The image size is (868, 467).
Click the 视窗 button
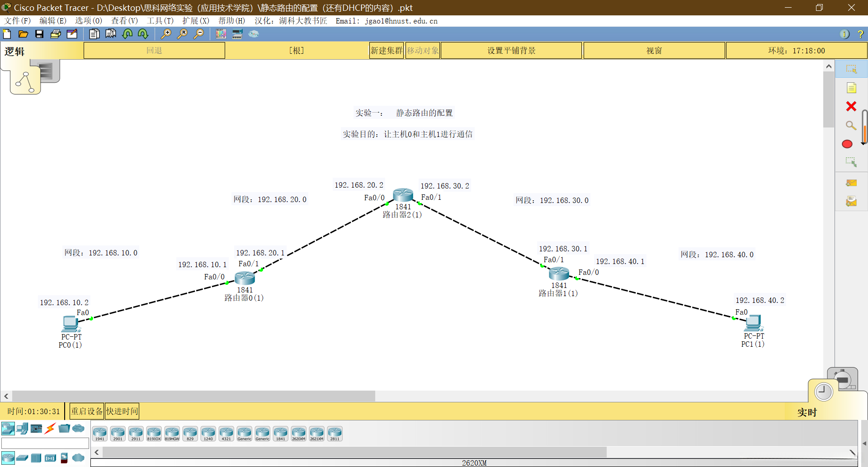654,51
